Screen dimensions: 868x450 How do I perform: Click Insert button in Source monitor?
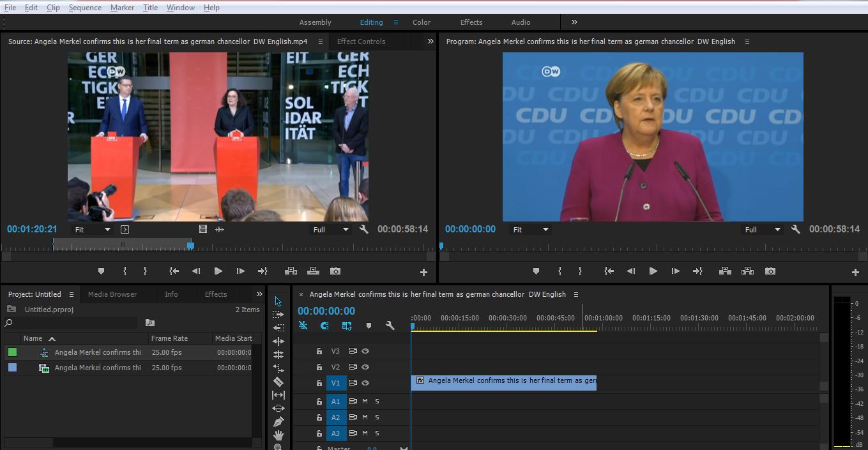coord(291,271)
